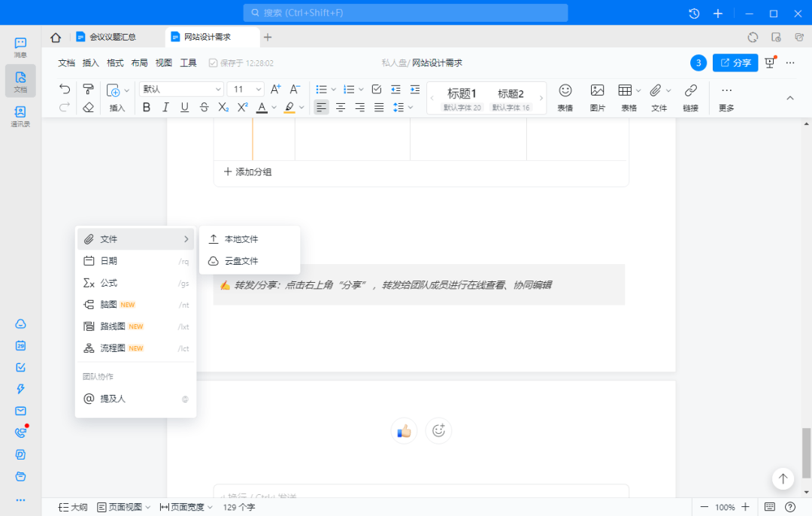Click the 链接 link icon
812x516 pixels.
click(x=690, y=97)
